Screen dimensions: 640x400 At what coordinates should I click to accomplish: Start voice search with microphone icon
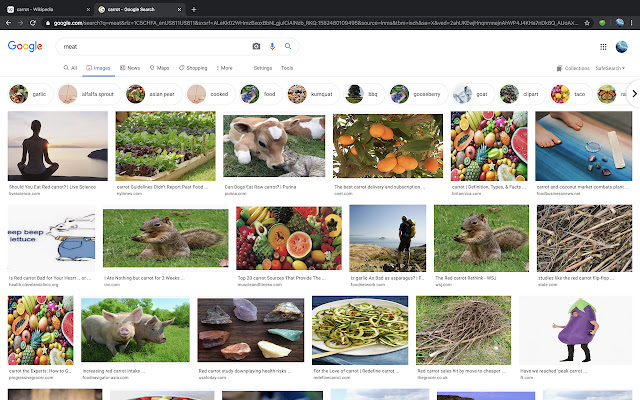coord(272,46)
